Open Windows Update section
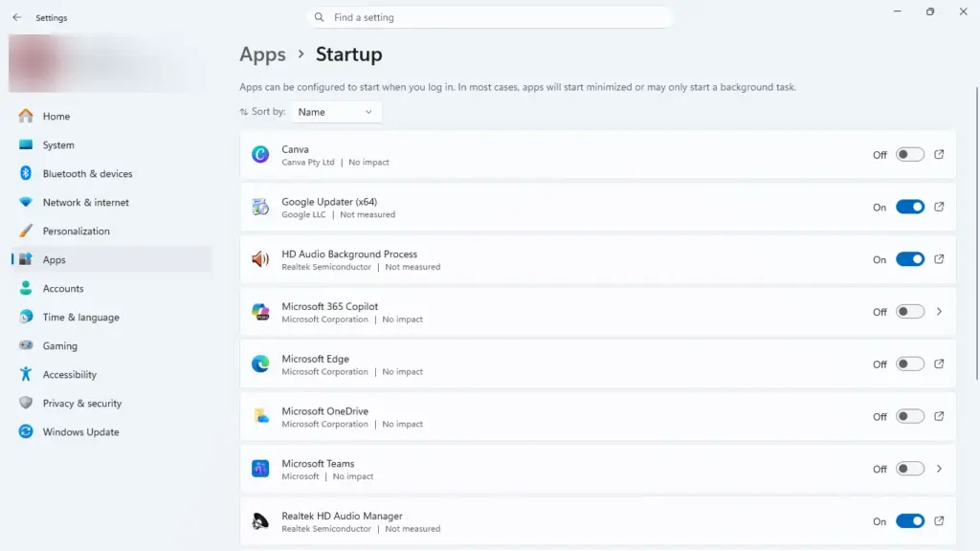The width and height of the screenshot is (980, 551). point(111,431)
